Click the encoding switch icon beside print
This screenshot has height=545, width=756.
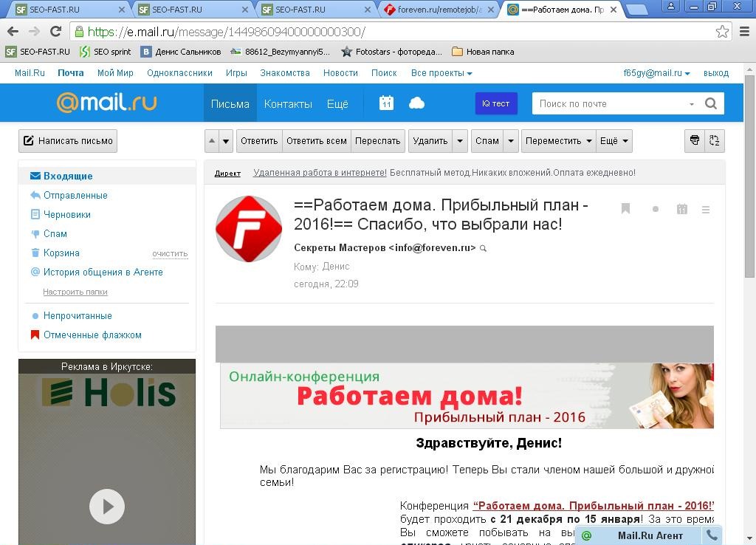point(715,141)
